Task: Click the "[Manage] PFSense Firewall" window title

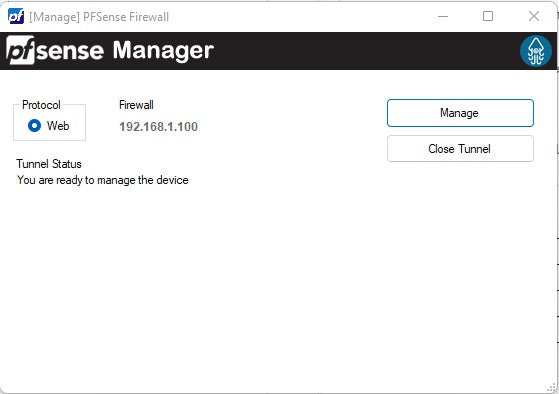Action: tap(99, 17)
